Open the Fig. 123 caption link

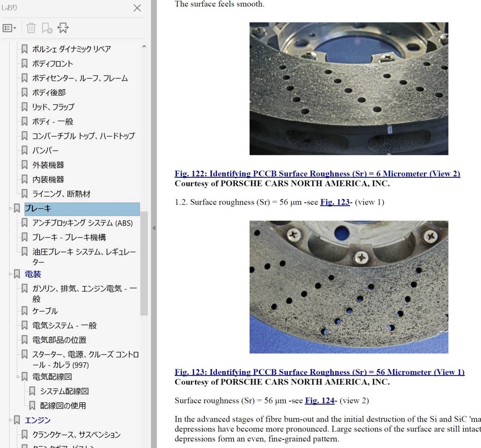click(319, 372)
